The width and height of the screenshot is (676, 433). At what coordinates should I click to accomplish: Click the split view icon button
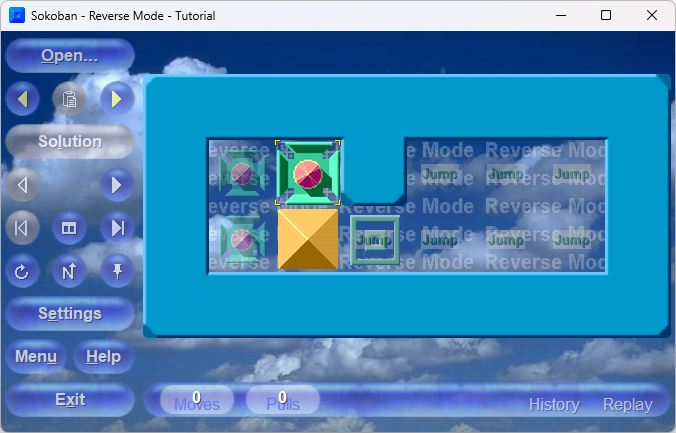click(69, 228)
